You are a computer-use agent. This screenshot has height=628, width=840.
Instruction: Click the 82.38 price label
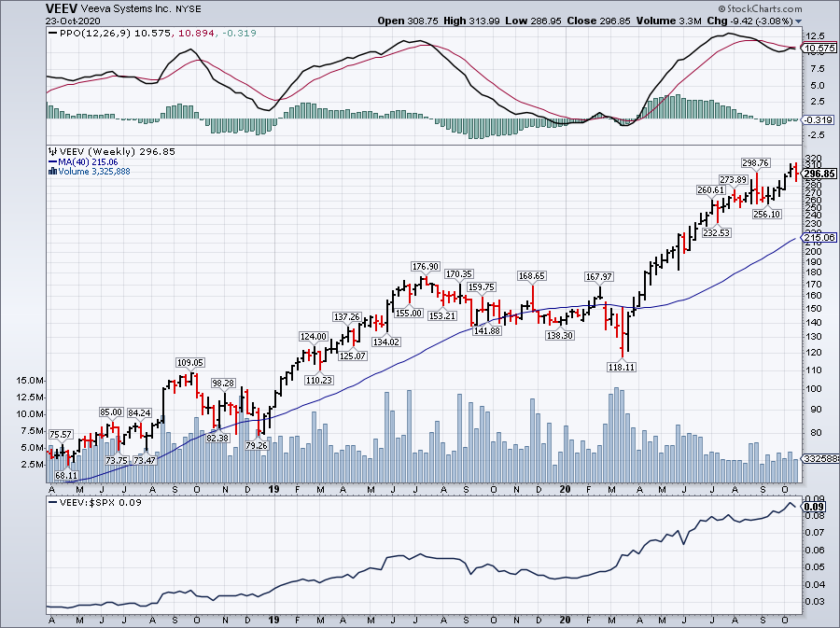pyautogui.click(x=217, y=438)
